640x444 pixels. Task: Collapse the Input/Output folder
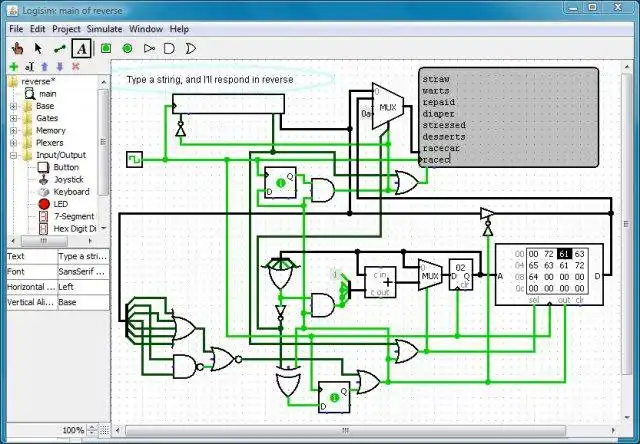click(13, 155)
